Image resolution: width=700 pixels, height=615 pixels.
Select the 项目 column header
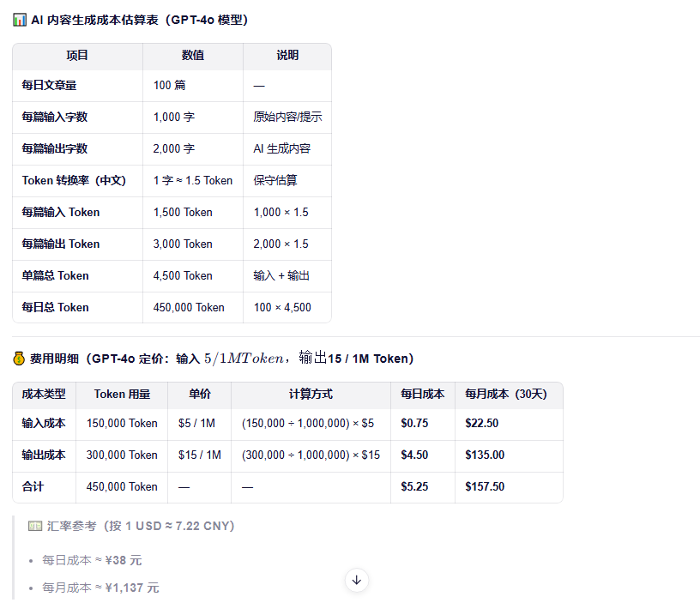pyautogui.click(x=77, y=56)
